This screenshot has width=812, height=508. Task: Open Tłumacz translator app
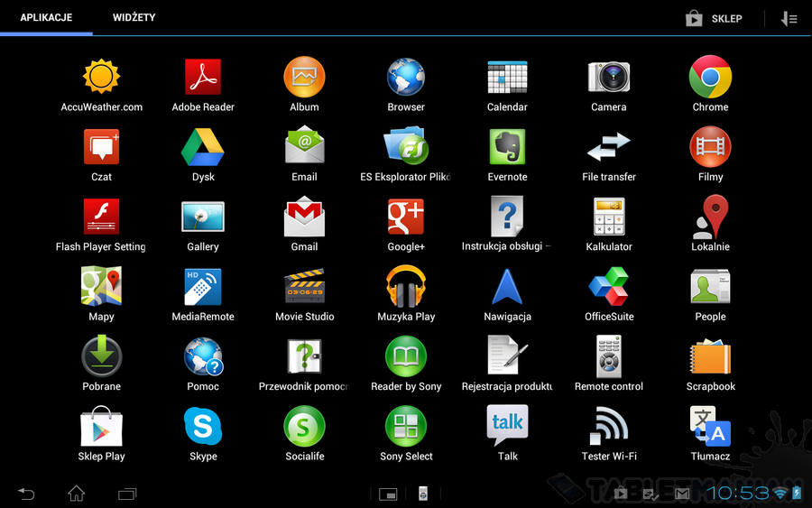click(711, 426)
